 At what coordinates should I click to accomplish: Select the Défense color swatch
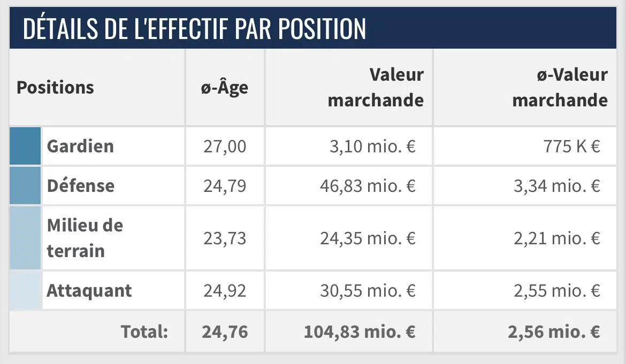(x=25, y=185)
